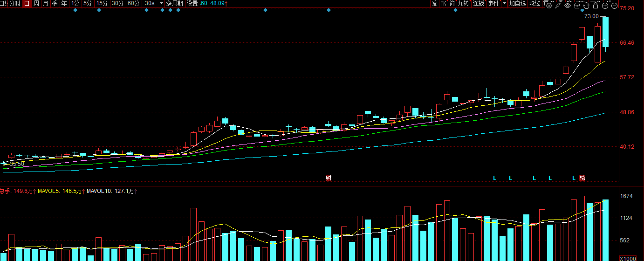Click the 75.20 price axis label
The height and width of the screenshot is (261, 644).
point(627,8)
